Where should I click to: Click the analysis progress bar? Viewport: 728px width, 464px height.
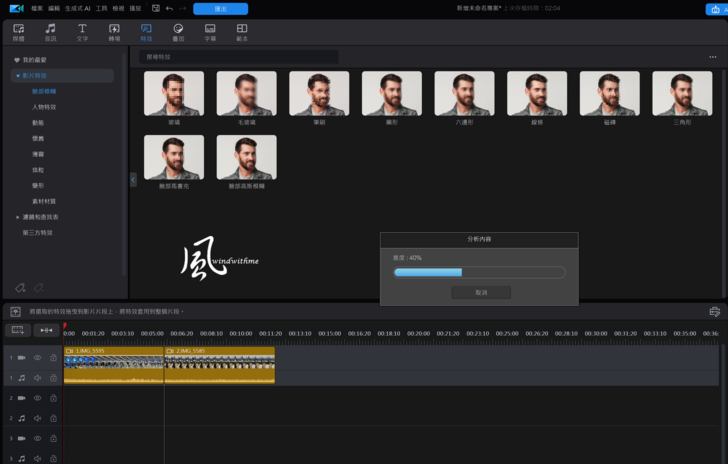point(479,272)
